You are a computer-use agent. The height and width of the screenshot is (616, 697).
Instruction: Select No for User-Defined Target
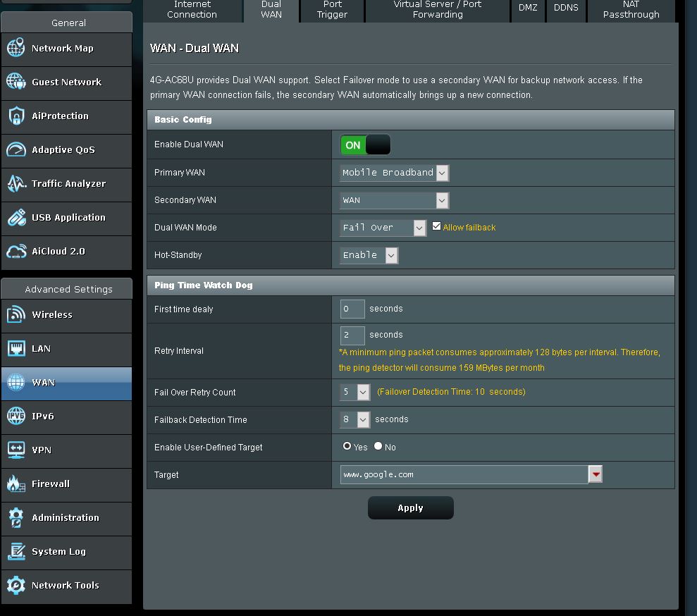(378, 446)
